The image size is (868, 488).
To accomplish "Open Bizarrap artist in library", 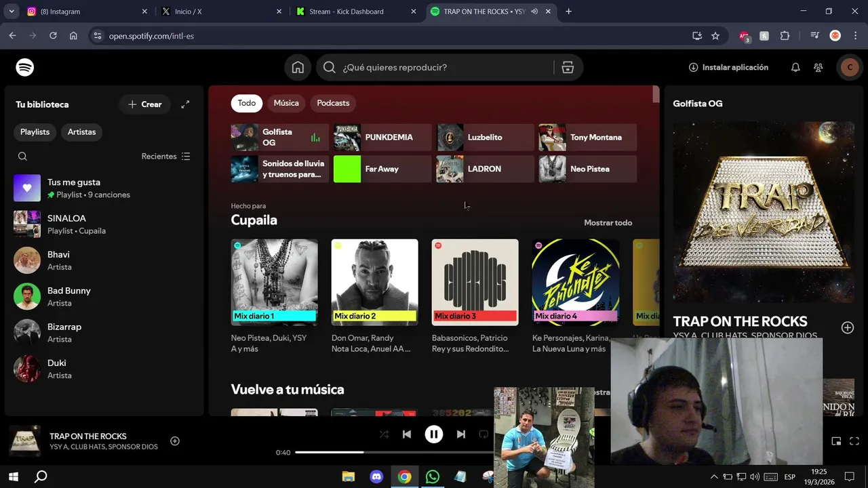I will [x=104, y=332].
